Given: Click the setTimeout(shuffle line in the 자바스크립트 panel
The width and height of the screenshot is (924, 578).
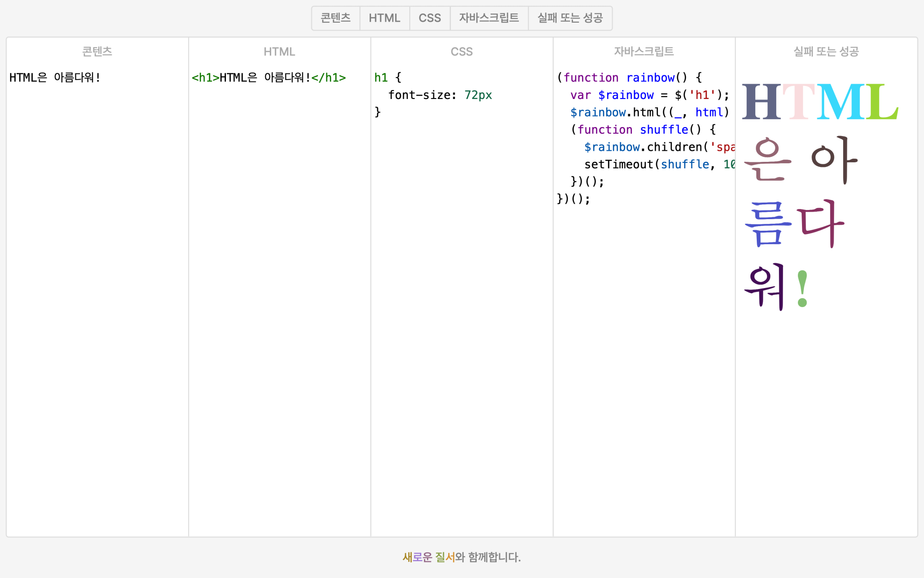Looking at the screenshot, I should (x=647, y=164).
